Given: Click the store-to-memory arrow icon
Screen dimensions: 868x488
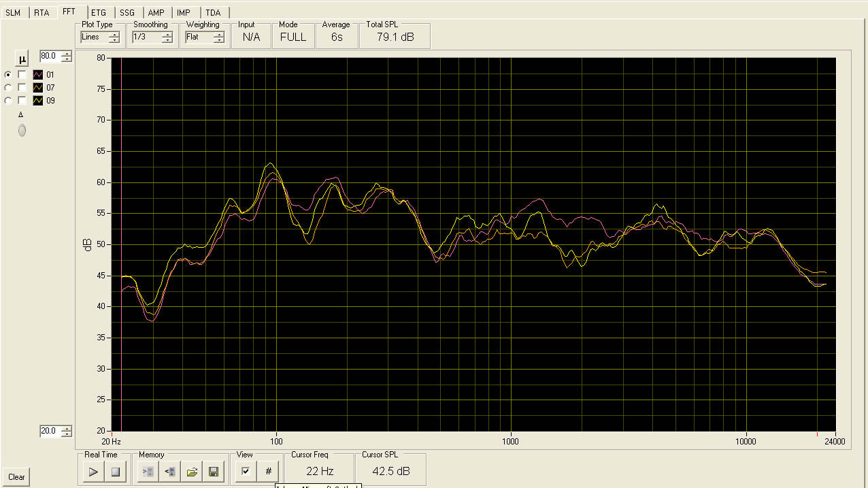Looking at the screenshot, I should 149,471.
